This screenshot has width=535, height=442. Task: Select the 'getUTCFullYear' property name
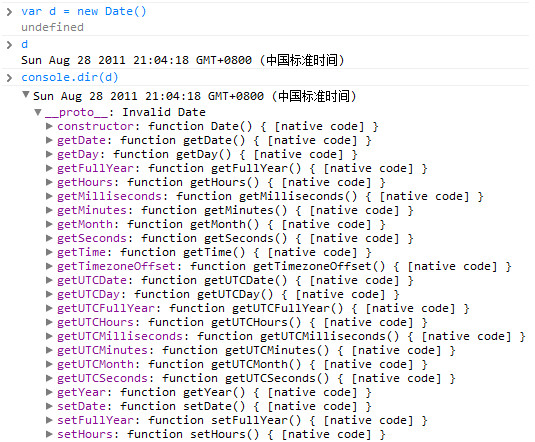(x=106, y=308)
